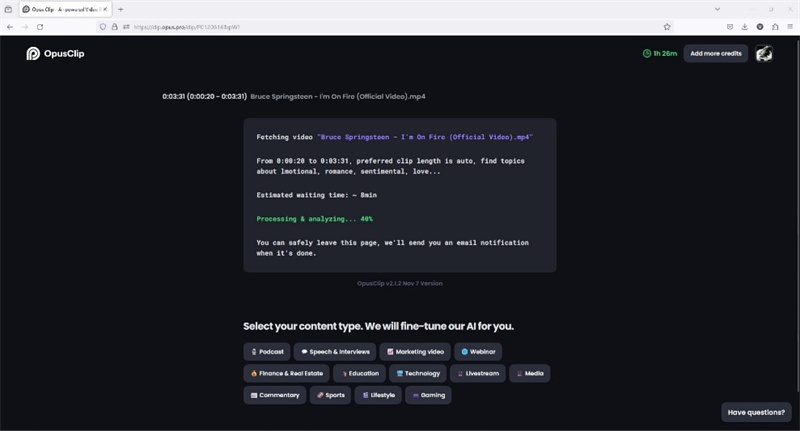Pick Education content type
Image resolution: width=800 pixels, height=431 pixels.
[359, 373]
